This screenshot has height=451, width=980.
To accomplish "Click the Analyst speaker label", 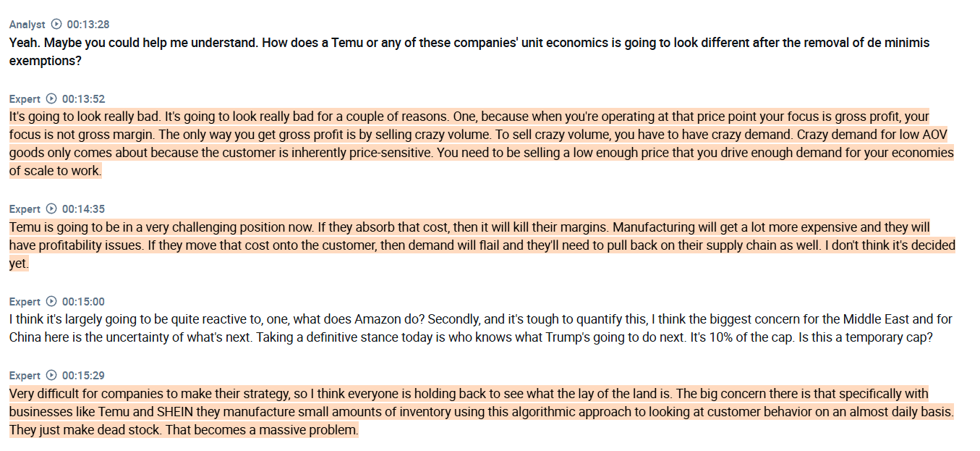I will point(27,25).
